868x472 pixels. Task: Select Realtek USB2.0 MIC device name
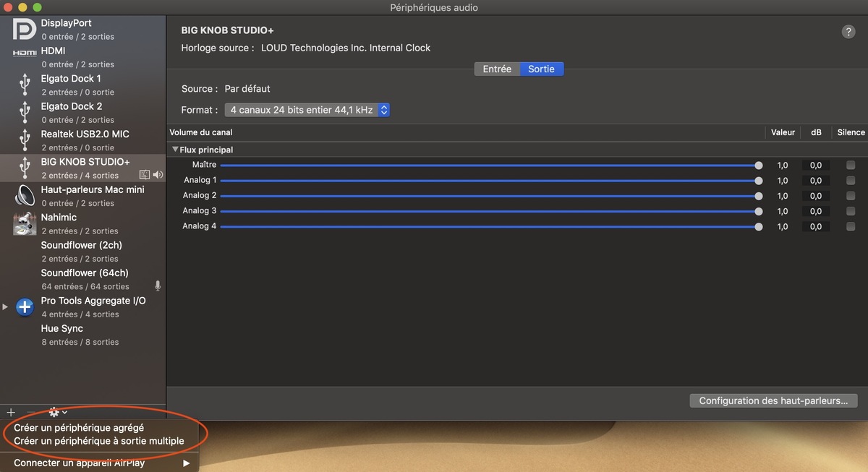coord(85,134)
